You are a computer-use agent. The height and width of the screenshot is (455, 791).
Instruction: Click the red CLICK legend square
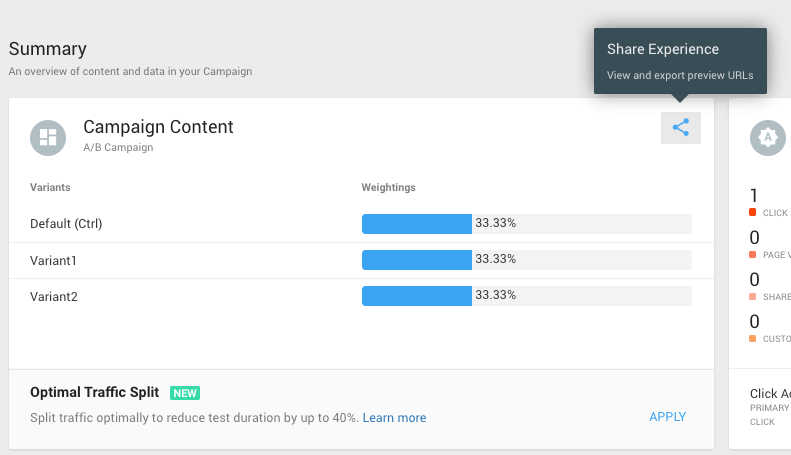pyautogui.click(x=753, y=212)
